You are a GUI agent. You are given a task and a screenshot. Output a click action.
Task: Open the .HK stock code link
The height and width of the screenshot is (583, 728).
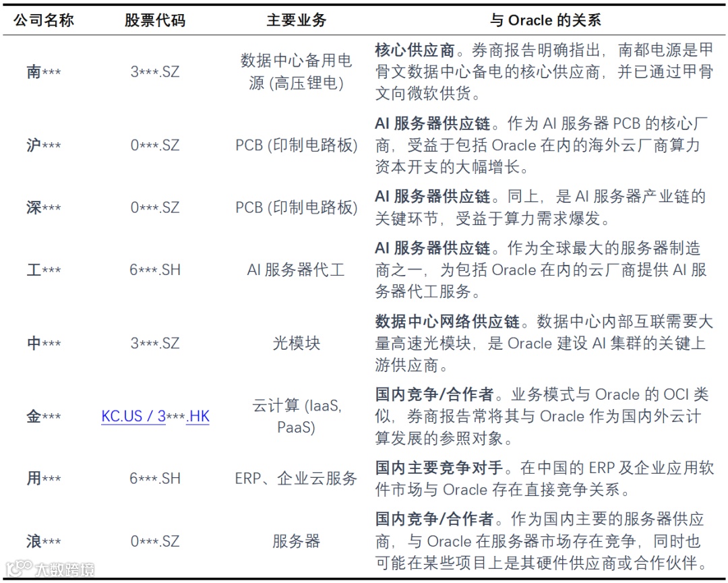[198, 416]
